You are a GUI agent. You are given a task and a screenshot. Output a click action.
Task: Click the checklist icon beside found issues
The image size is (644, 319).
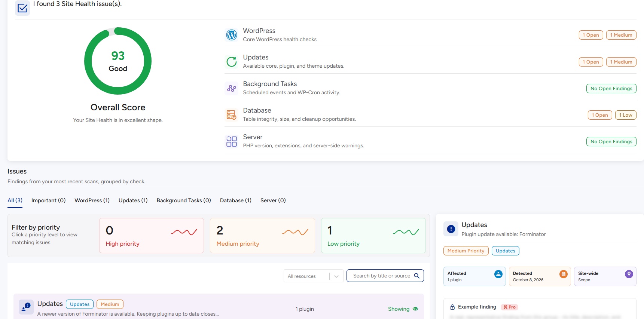pyautogui.click(x=22, y=8)
